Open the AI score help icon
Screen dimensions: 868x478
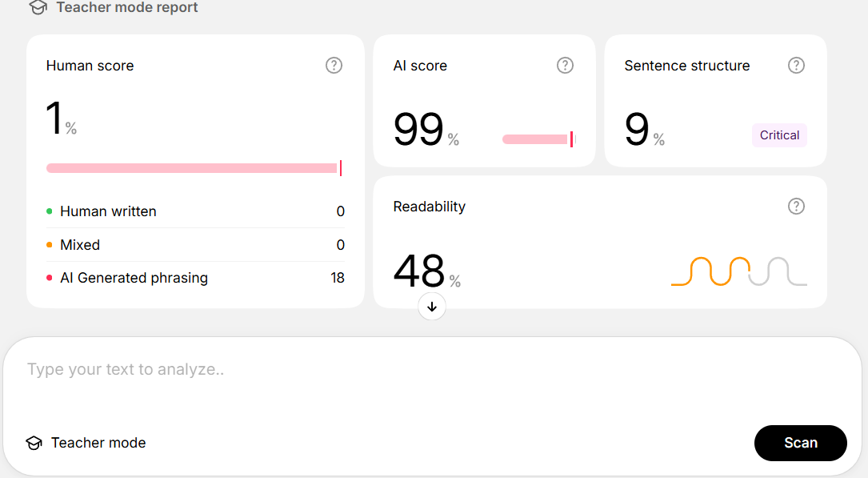[565, 66]
